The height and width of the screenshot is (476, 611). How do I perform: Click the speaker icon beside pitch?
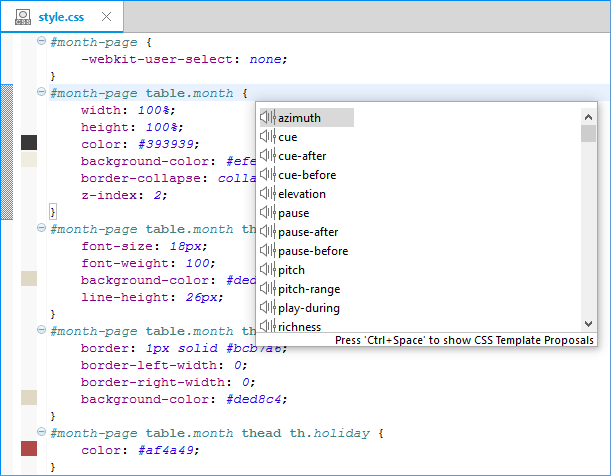click(x=267, y=270)
